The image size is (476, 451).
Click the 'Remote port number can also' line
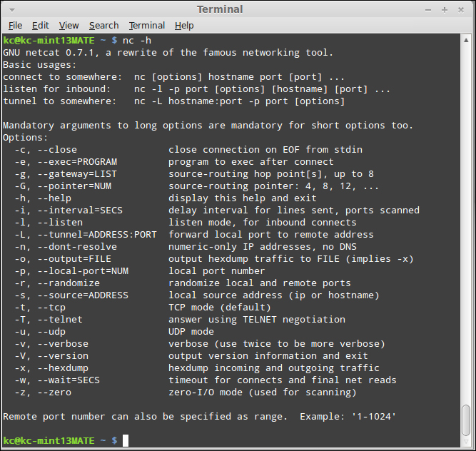click(x=199, y=417)
